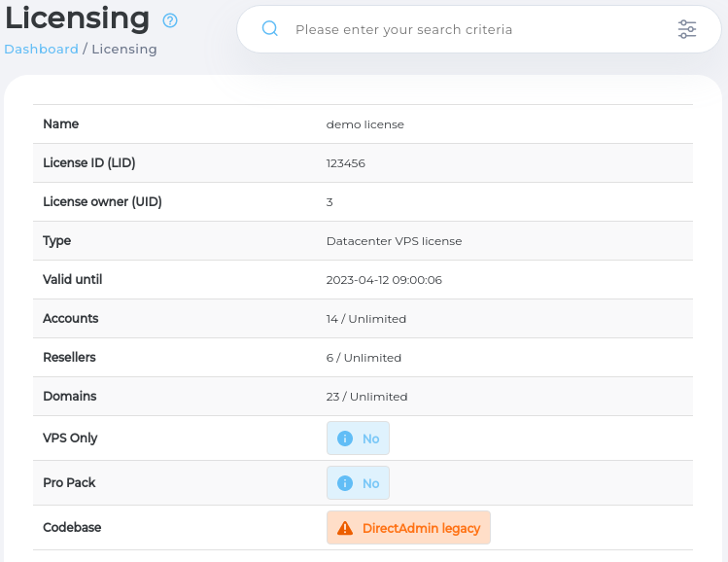This screenshot has width=728, height=562.
Task: Click the Accounts '14 / Unlimited' value
Action: tap(365, 319)
